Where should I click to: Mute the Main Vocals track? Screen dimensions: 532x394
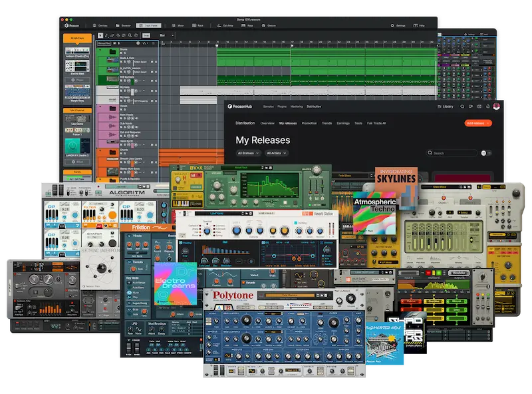(121, 118)
